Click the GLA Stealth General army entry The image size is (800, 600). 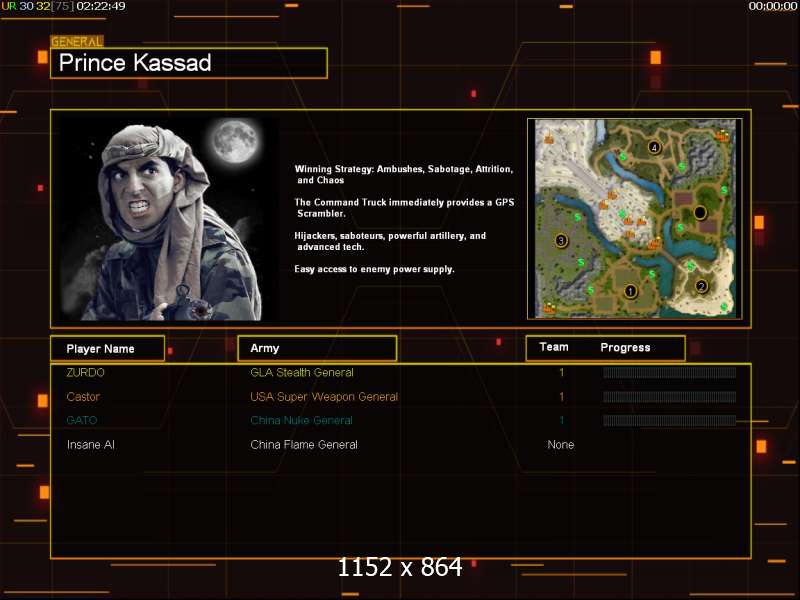302,372
